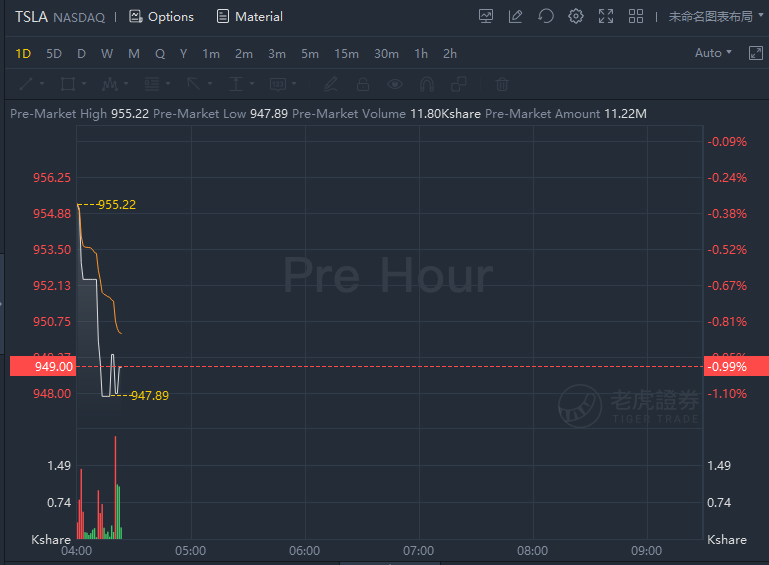
Task: Select the 2h interval
Action: coord(450,53)
